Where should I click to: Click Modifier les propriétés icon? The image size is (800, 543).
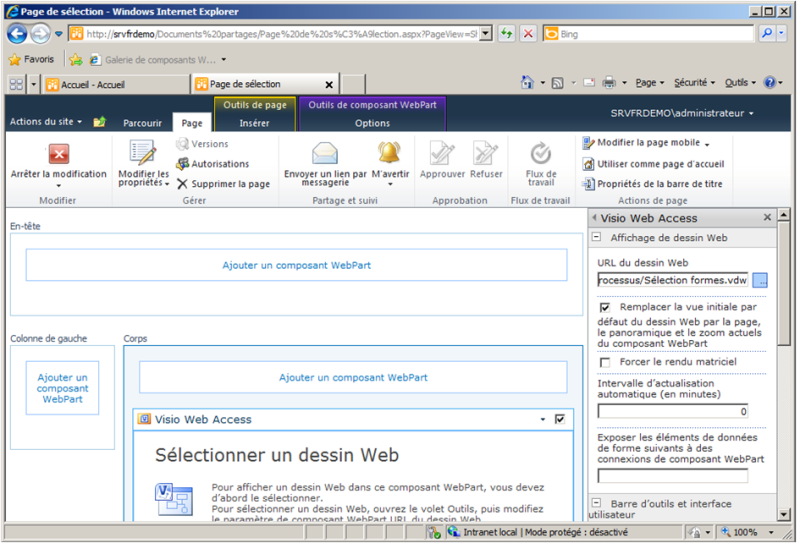(x=143, y=153)
